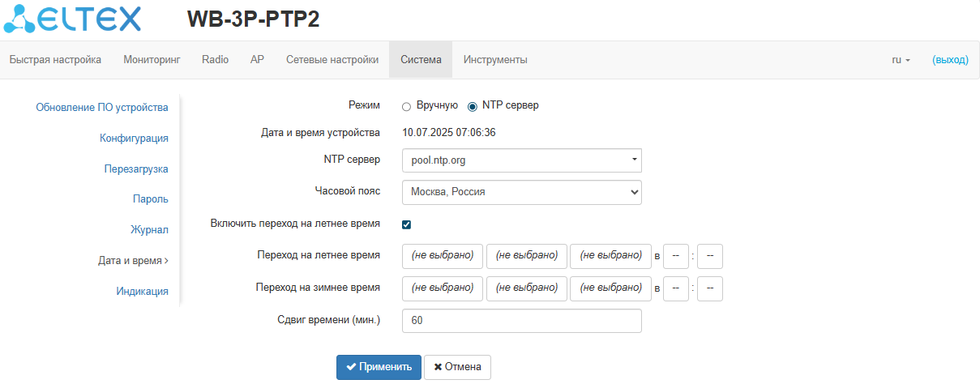Open the NTP сервер dropdown
This screenshot has height=384, width=980.
(x=521, y=160)
